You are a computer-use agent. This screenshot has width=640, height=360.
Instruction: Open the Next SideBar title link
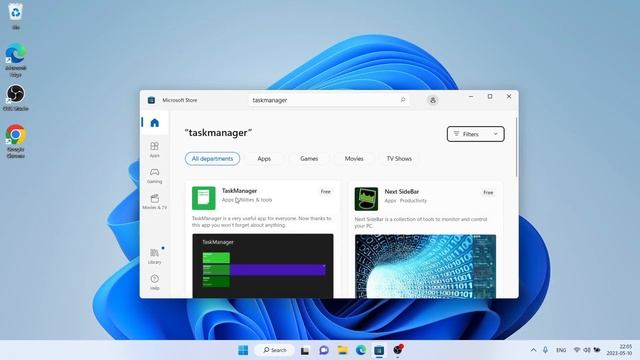click(x=402, y=191)
